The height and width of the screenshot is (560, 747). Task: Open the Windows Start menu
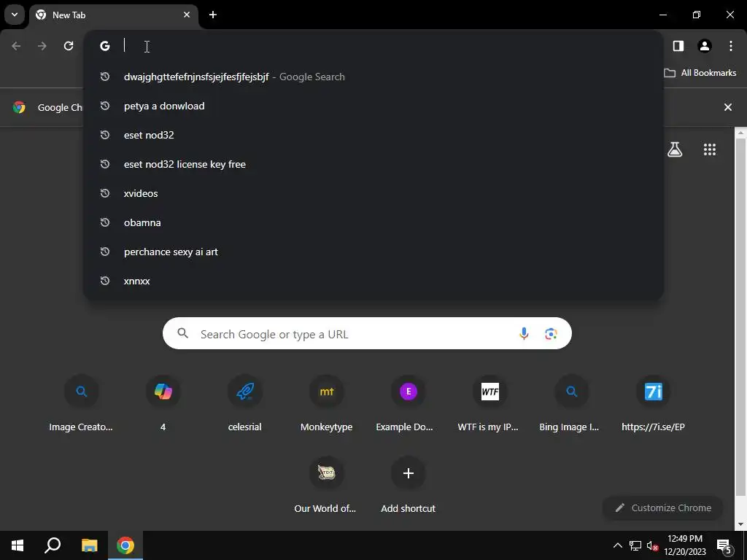coord(18,545)
